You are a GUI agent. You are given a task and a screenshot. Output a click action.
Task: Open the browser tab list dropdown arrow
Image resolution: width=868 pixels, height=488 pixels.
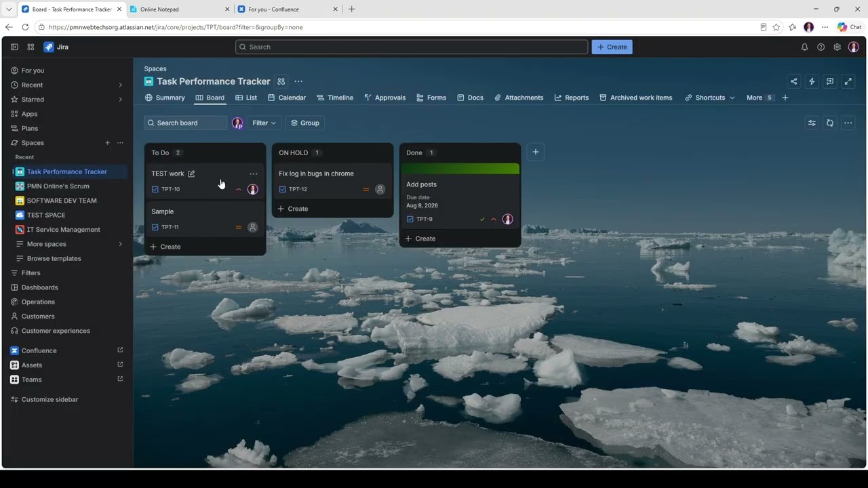click(8, 9)
